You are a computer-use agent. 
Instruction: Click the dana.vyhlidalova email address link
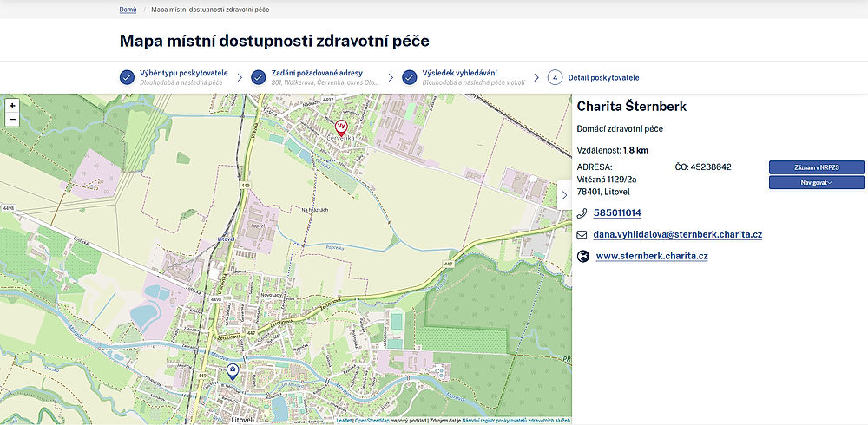678,235
